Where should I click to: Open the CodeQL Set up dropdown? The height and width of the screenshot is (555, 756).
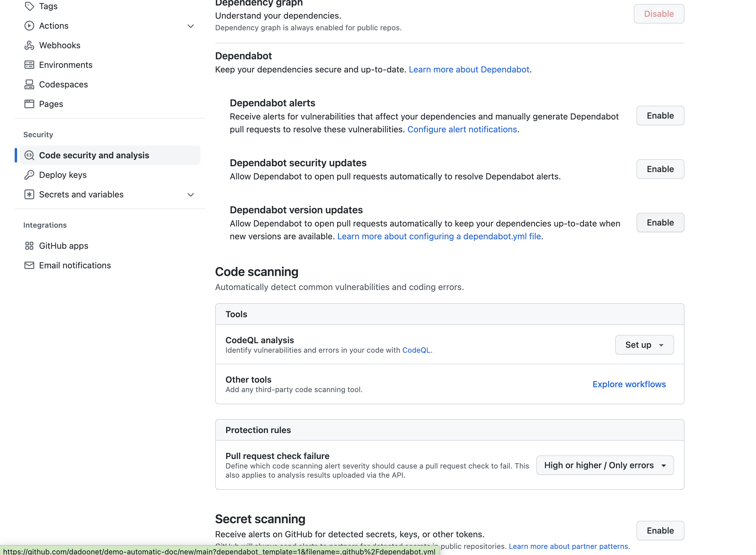pyautogui.click(x=644, y=345)
